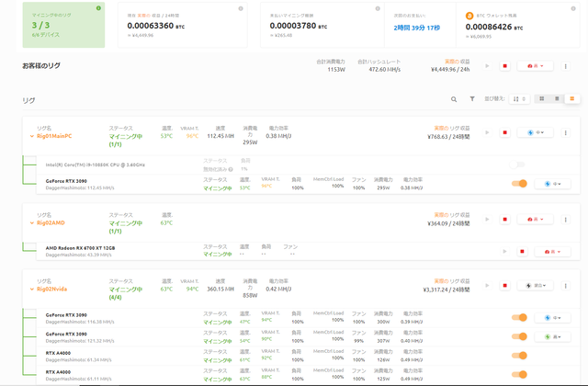
Task: Collapse the Rig02Nvidia chevron
Action: click(32, 289)
